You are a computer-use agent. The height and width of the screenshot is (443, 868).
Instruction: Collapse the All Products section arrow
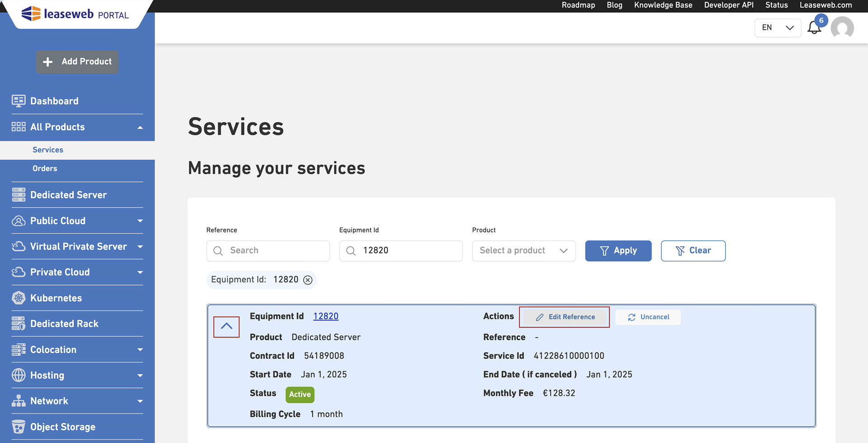tap(140, 127)
